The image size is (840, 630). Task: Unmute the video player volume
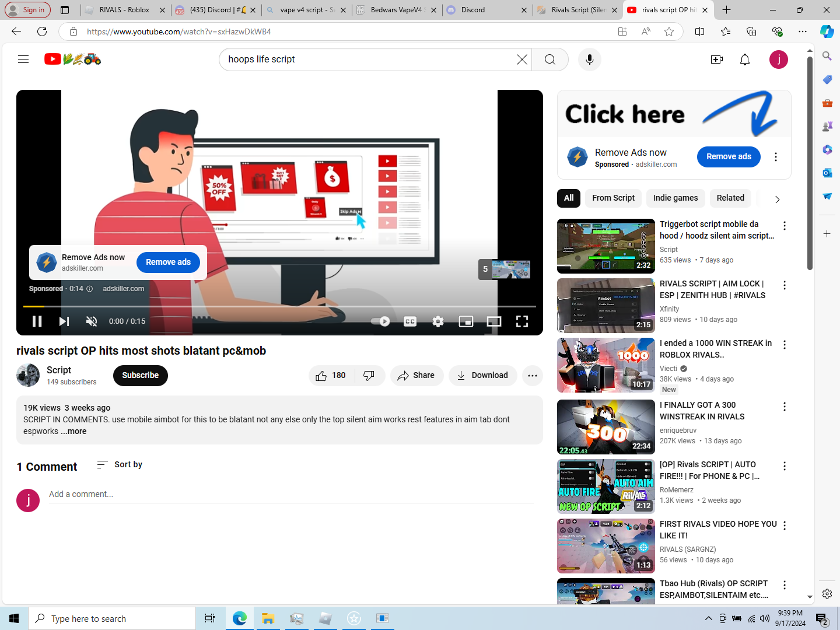point(92,321)
